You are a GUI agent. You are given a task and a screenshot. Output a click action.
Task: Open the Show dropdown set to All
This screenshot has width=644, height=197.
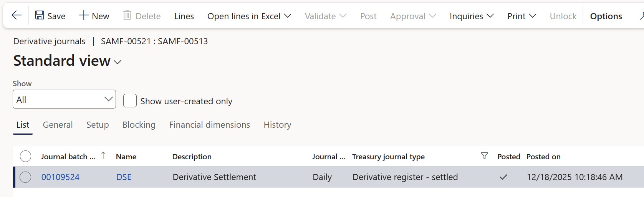[64, 99]
